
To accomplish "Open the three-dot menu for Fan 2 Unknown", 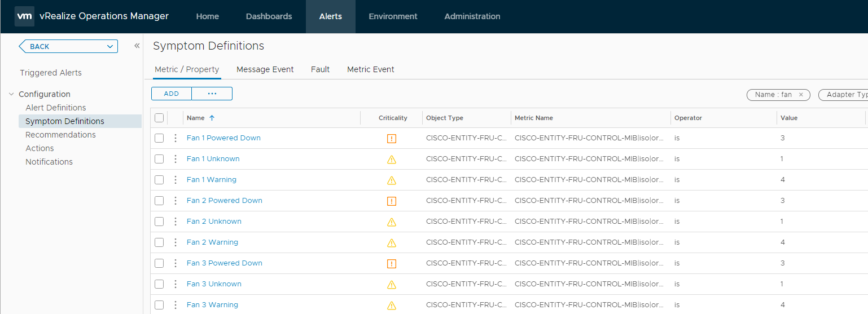I will [176, 222].
